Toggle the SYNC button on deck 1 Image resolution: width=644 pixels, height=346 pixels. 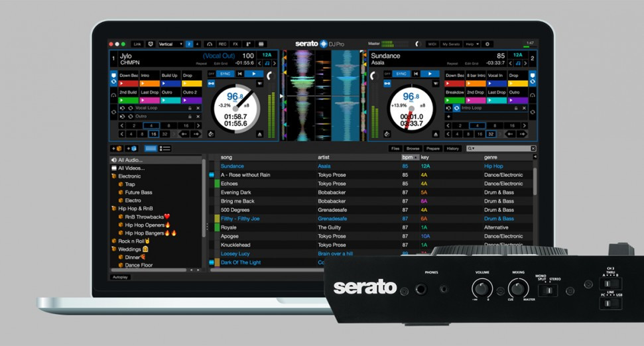pyautogui.click(x=225, y=74)
